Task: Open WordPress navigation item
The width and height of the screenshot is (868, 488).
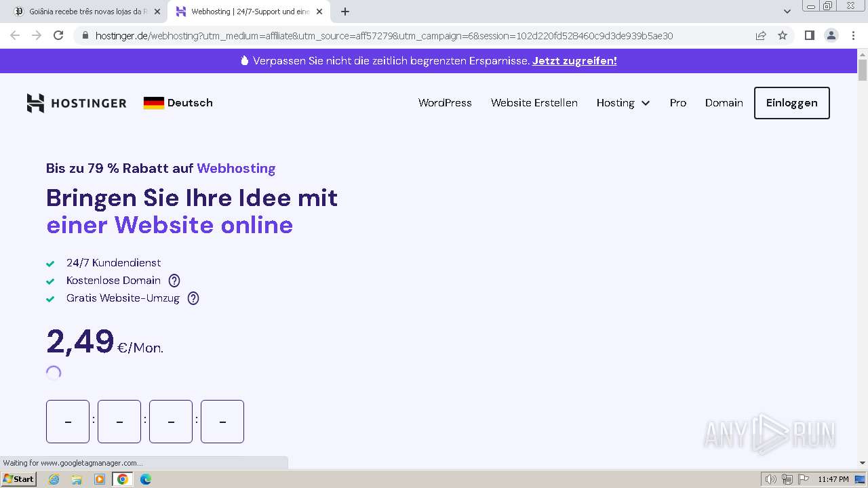Action: [445, 103]
